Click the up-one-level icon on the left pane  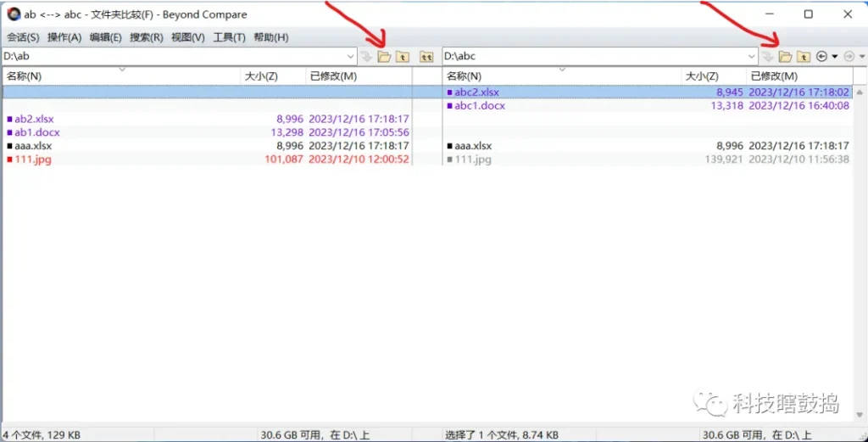click(403, 57)
